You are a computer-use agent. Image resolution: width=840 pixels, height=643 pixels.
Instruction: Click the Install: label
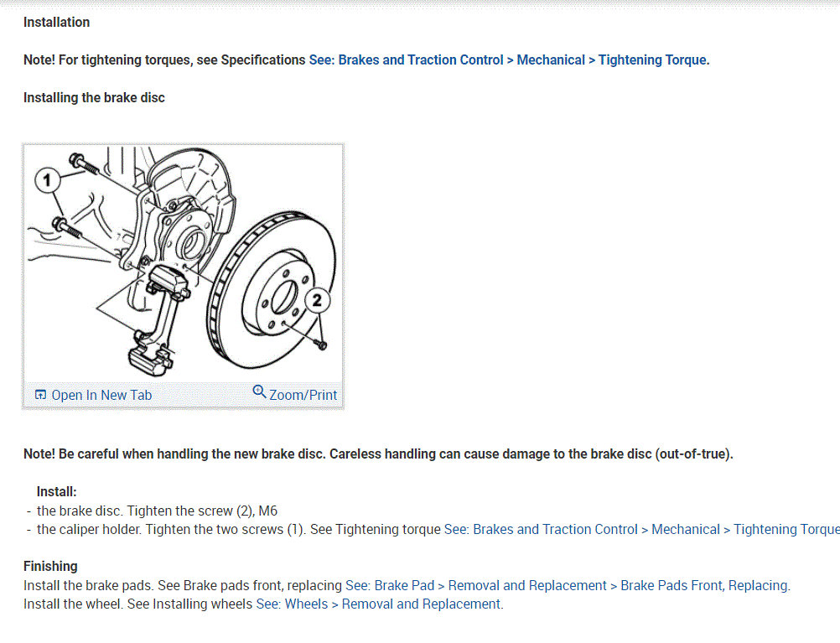coord(57,492)
